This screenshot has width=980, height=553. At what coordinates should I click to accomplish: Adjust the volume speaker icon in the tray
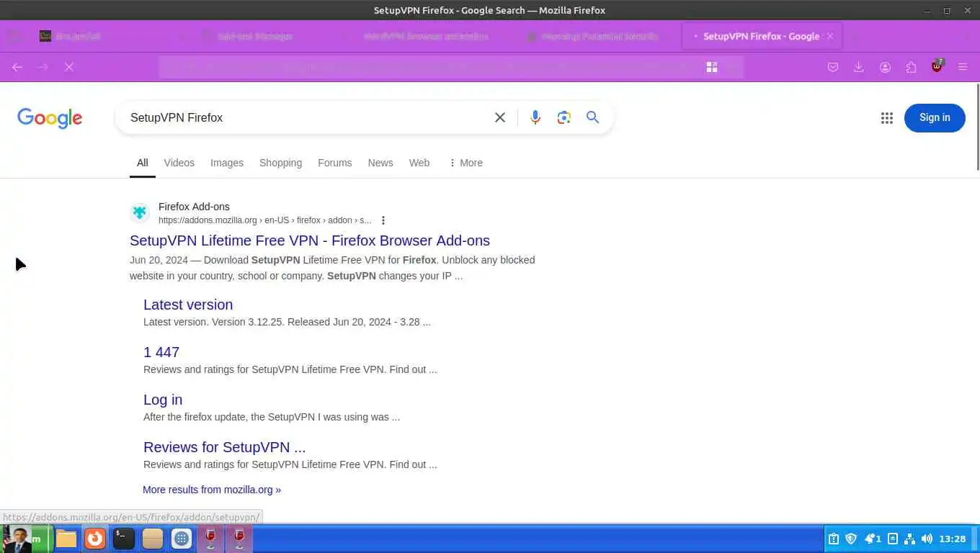[x=927, y=539]
